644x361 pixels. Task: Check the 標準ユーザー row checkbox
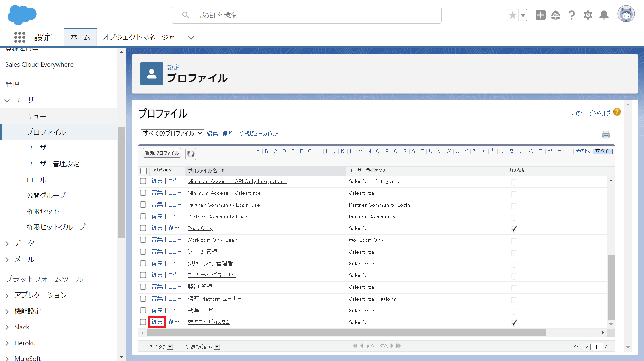pyautogui.click(x=143, y=310)
